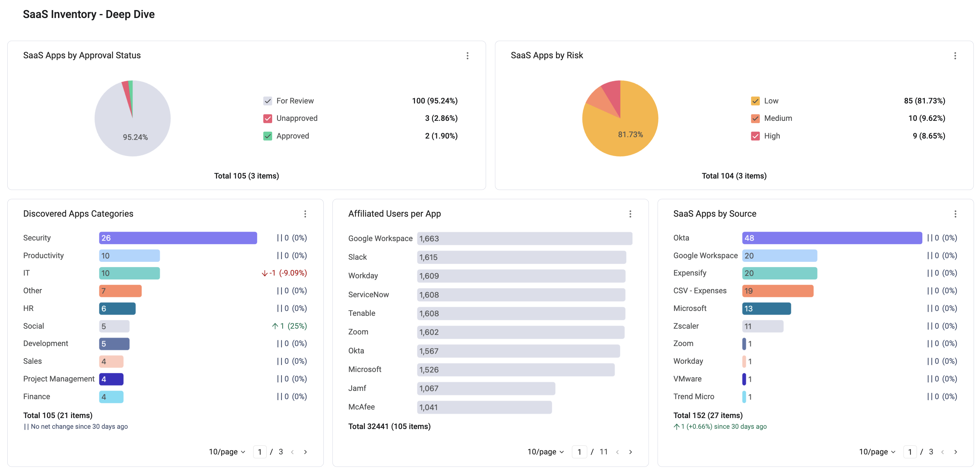Screen dimensions: 980x473
Task: Go to next page in SaaS Apps by Source
Action: pos(955,452)
